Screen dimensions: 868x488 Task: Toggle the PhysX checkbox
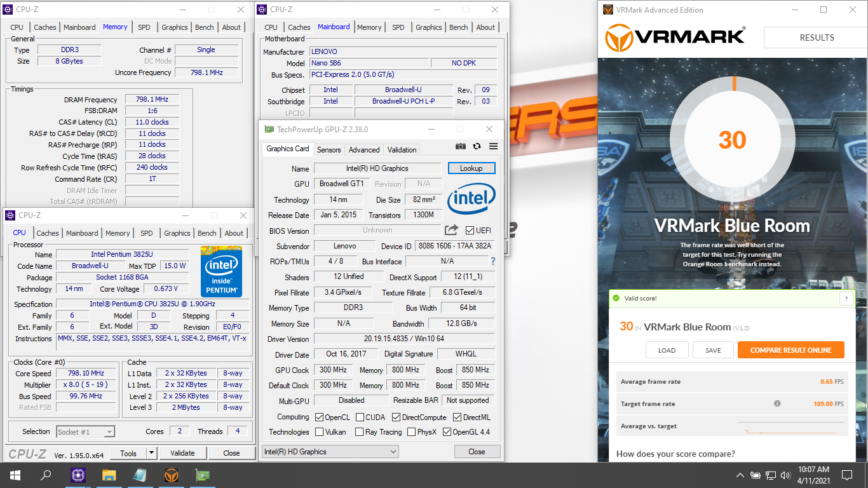pos(411,432)
